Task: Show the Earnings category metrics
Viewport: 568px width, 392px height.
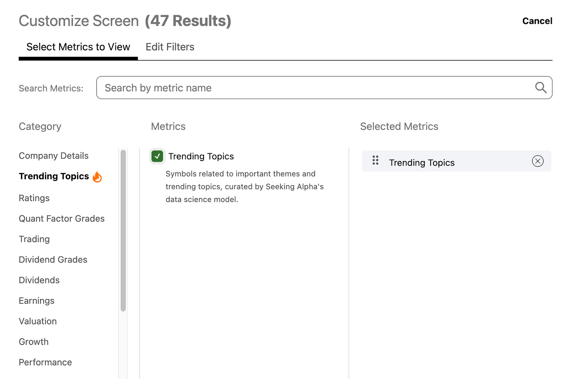Action: coord(37,301)
